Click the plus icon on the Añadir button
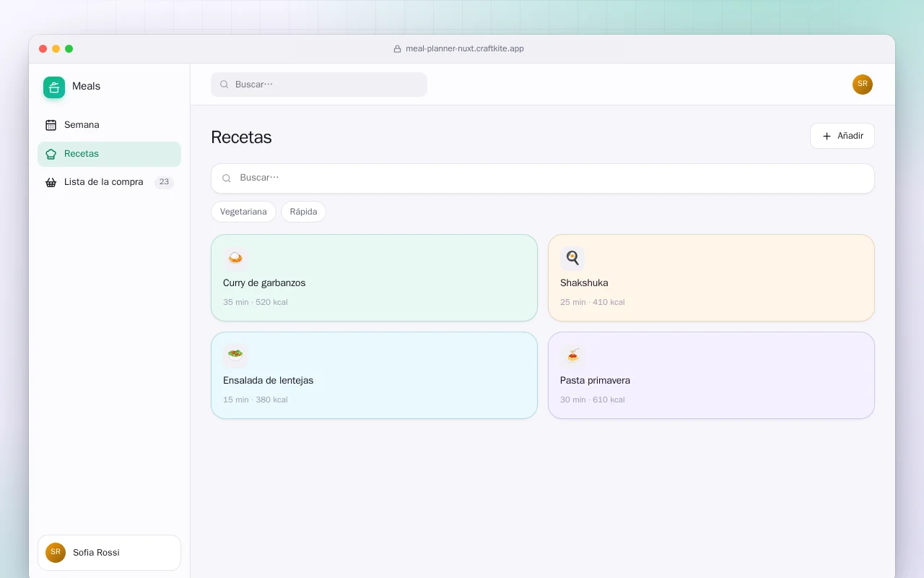Viewport: 924px width, 578px height. [827, 136]
